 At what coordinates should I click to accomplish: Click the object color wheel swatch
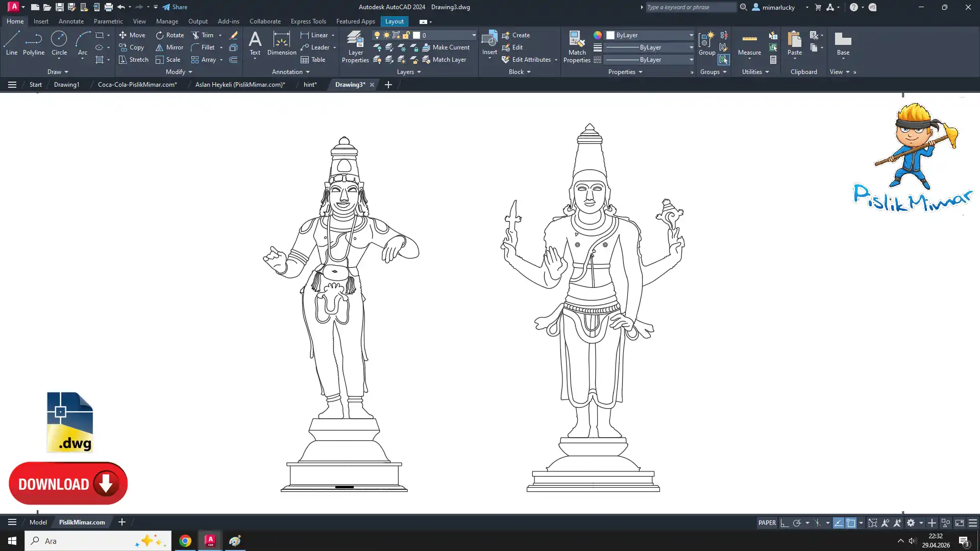tap(597, 35)
